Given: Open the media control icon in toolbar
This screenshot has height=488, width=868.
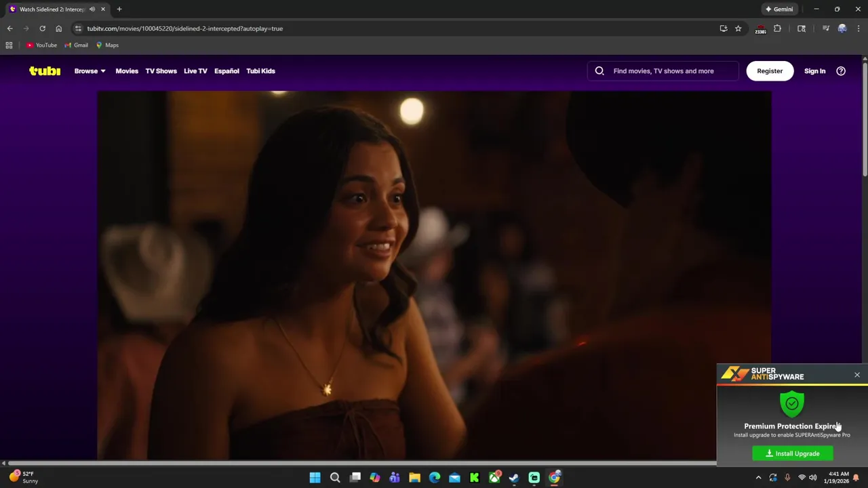Looking at the screenshot, I should coord(825,28).
